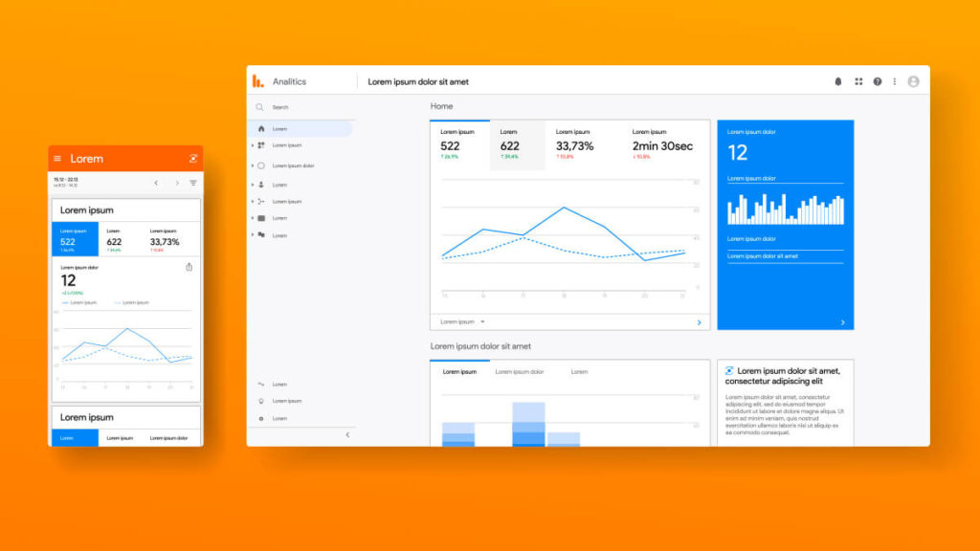Click the settings gear at sidebar bottom

pyautogui.click(x=261, y=418)
